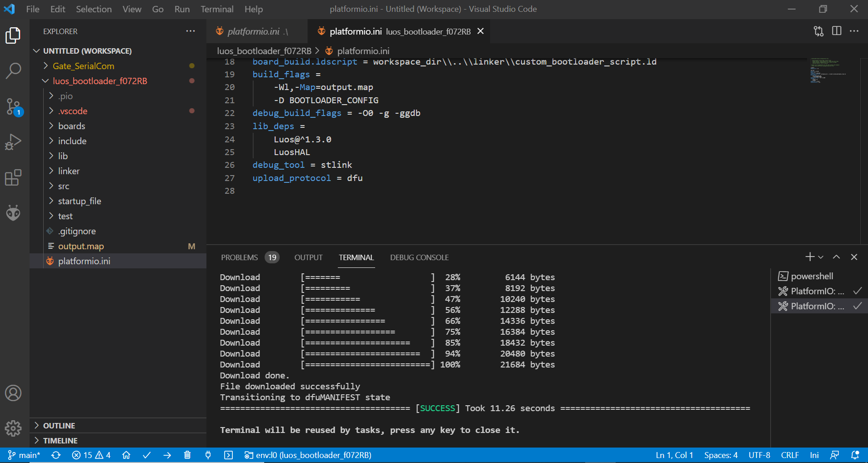Open output.map file in explorer
Screen dimensions: 868x463
(x=81, y=246)
